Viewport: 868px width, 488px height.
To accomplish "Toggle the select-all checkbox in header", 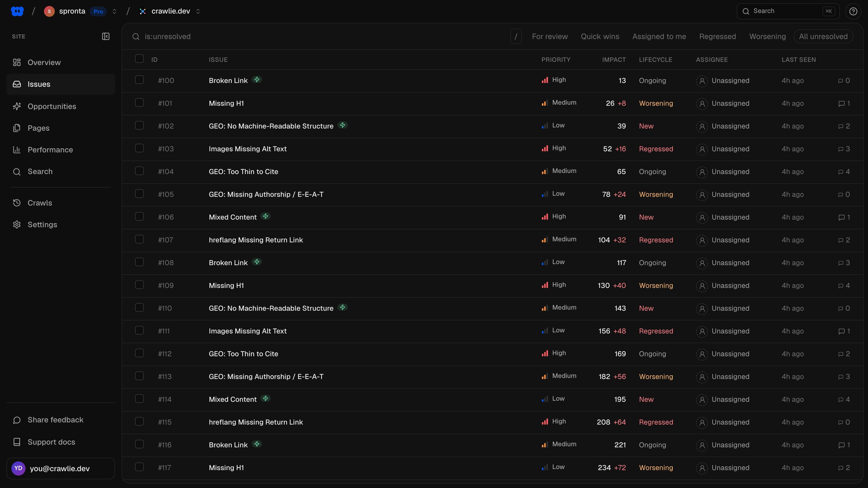I will pyautogui.click(x=139, y=59).
